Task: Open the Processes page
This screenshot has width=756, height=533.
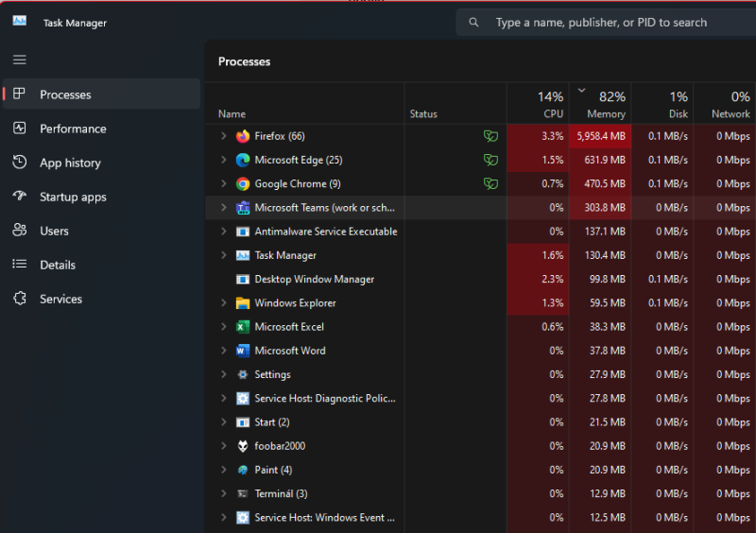Action: point(102,94)
